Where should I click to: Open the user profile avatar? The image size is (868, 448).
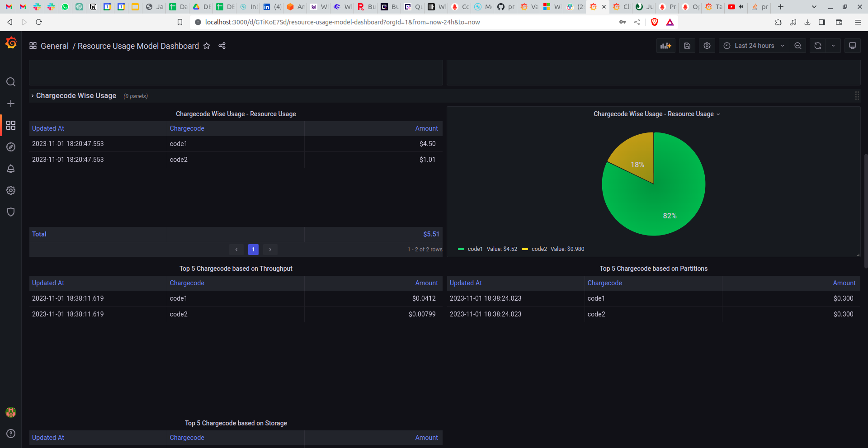[x=11, y=412]
